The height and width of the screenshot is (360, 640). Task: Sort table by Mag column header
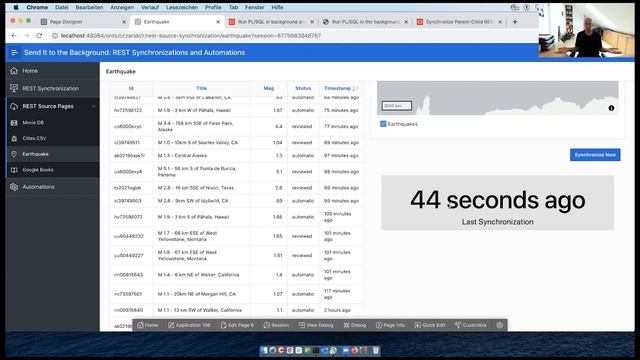click(269, 88)
